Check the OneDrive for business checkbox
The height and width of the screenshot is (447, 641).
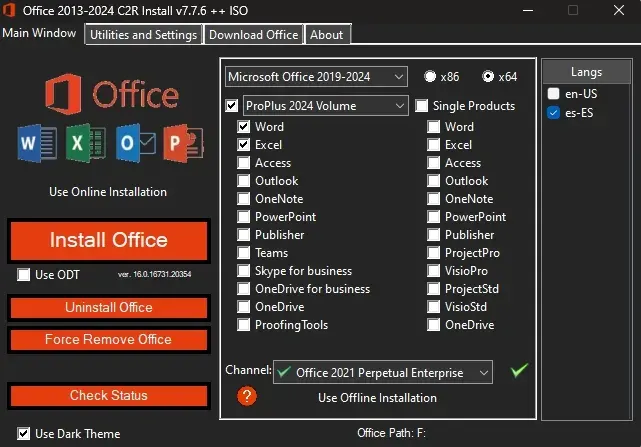[x=244, y=289]
